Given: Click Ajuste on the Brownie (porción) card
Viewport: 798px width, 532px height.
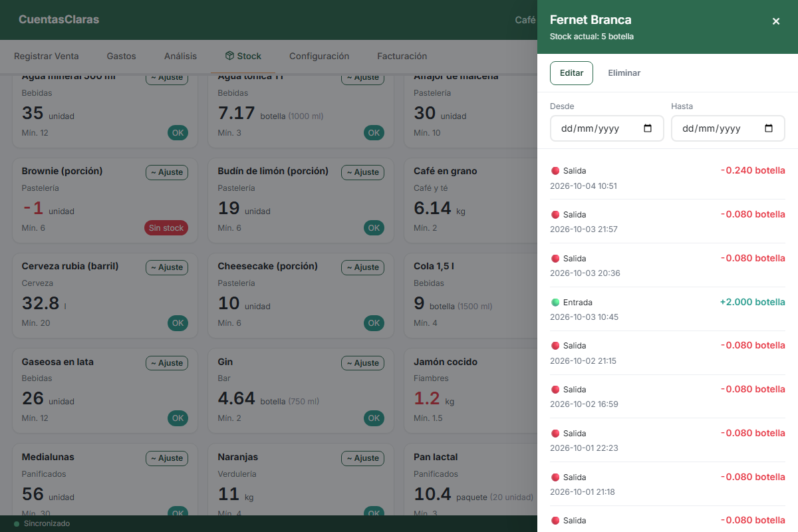Looking at the screenshot, I should click(x=167, y=172).
